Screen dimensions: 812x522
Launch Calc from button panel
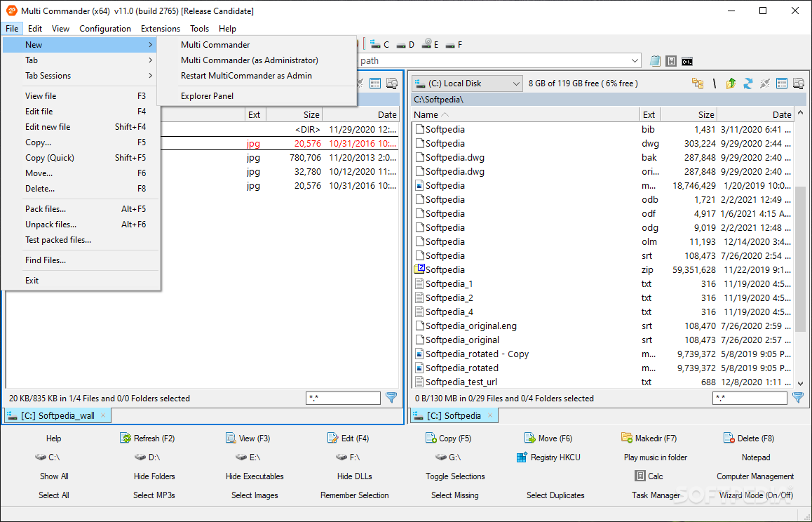[649, 476]
